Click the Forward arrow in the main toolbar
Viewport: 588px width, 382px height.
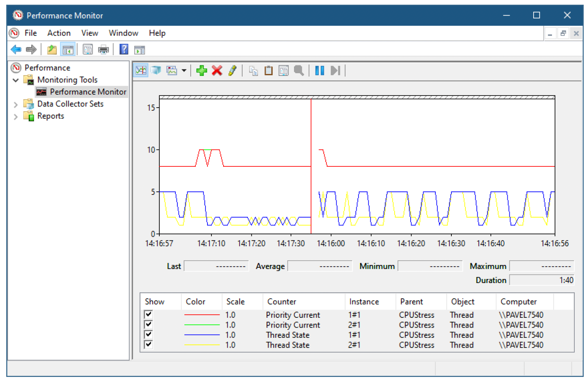click(x=31, y=50)
